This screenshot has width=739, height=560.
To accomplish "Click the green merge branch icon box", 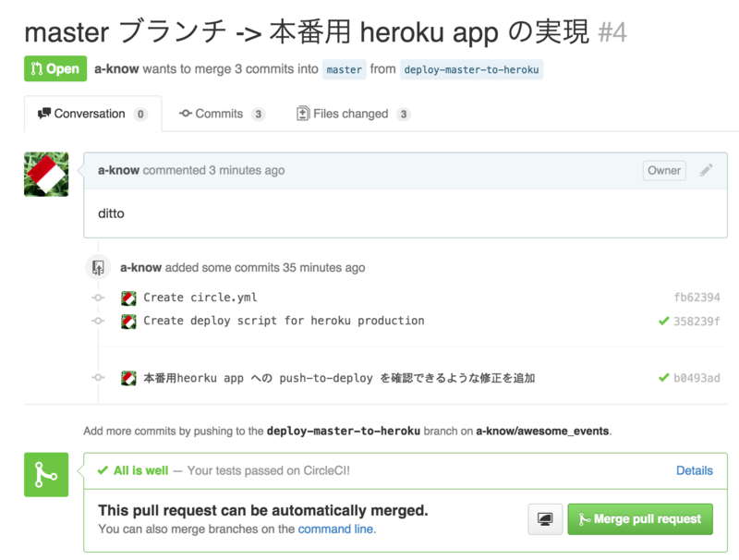I will click(46, 474).
